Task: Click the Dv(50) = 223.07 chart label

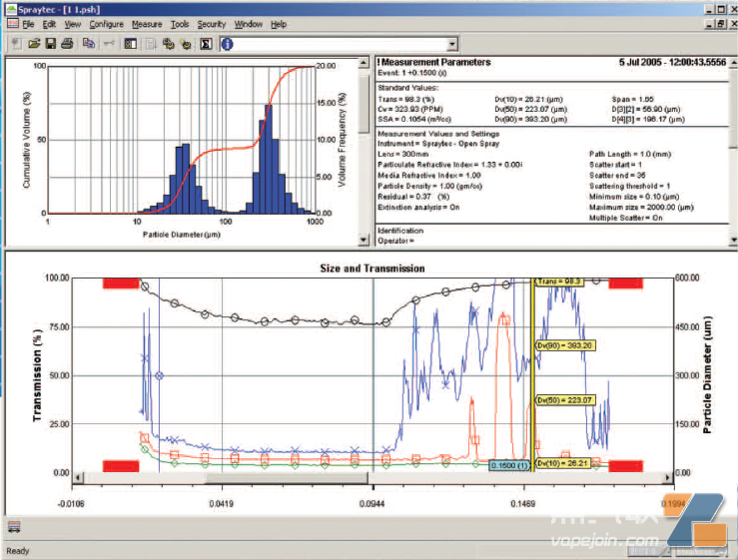Action: click(566, 400)
